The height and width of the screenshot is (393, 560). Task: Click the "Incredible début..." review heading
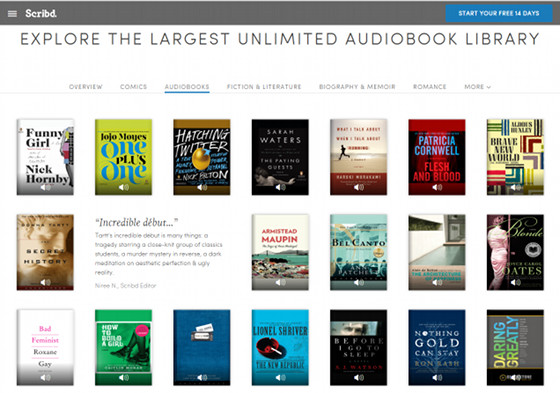coord(136,223)
